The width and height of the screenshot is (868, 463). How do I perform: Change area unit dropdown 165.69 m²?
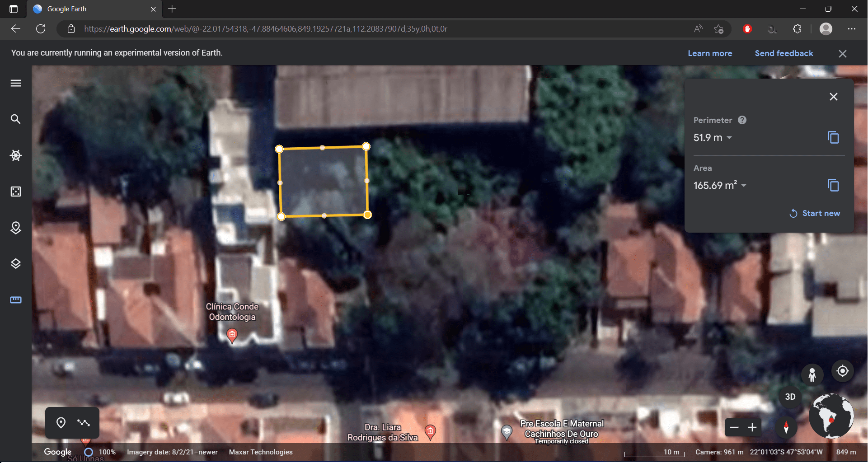720,185
